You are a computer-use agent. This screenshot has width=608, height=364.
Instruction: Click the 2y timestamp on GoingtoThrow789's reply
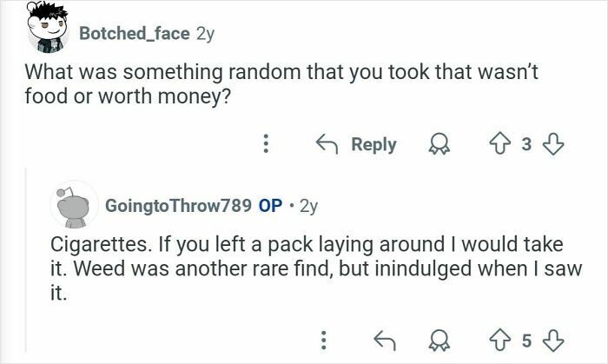(308, 207)
